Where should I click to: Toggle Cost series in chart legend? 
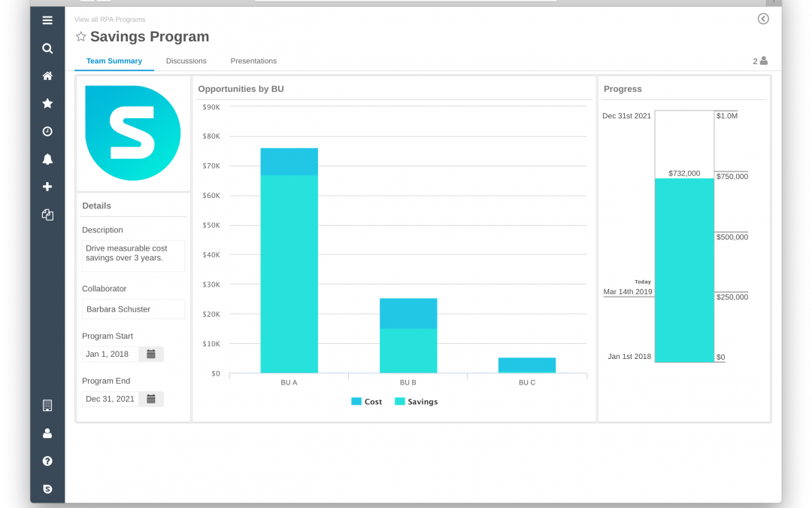[x=367, y=402]
